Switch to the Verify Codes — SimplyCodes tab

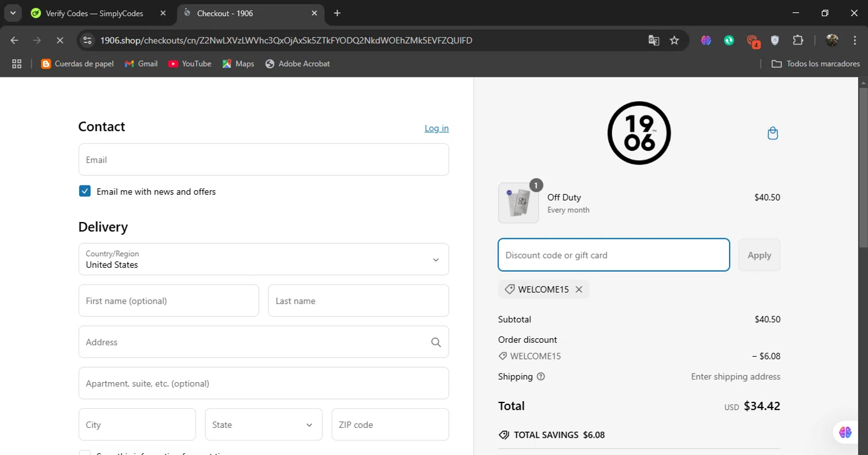click(95, 13)
